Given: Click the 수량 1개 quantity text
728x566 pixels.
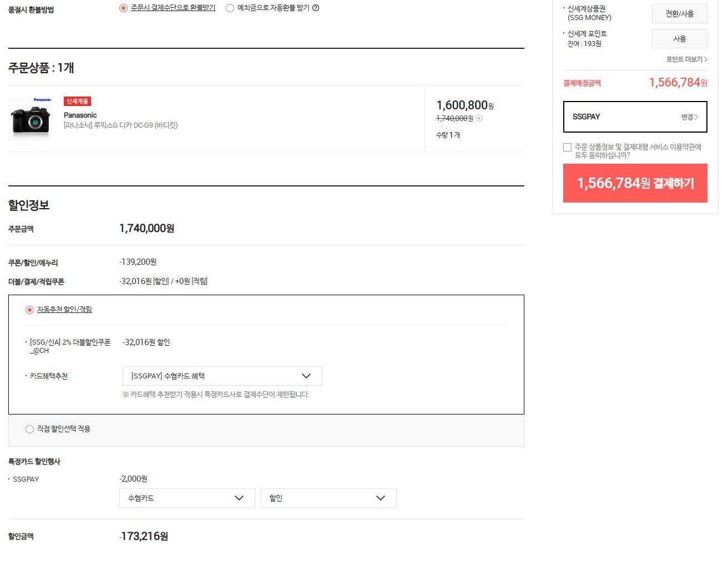Looking at the screenshot, I should [448, 135].
